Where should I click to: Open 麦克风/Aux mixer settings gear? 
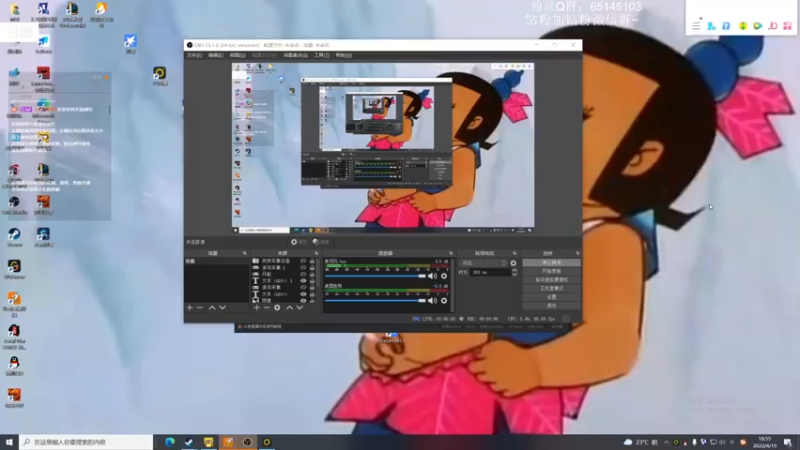444,276
